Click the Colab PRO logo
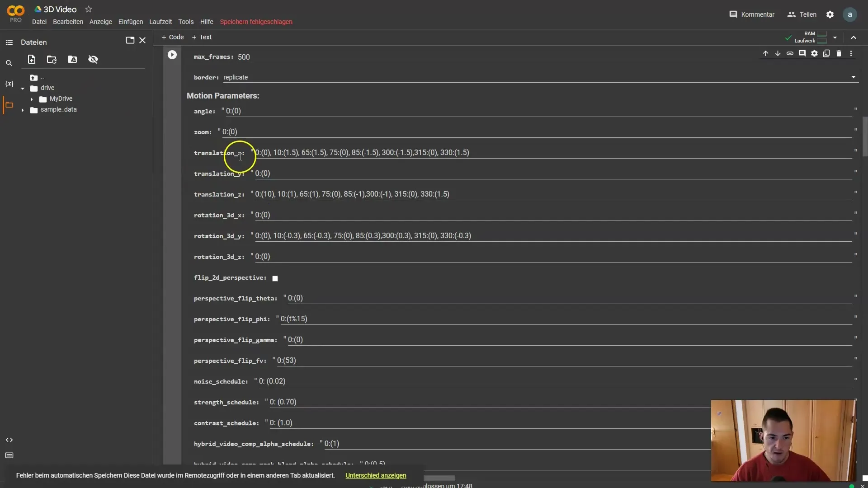The image size is (868, 488). tap(16, 14)
